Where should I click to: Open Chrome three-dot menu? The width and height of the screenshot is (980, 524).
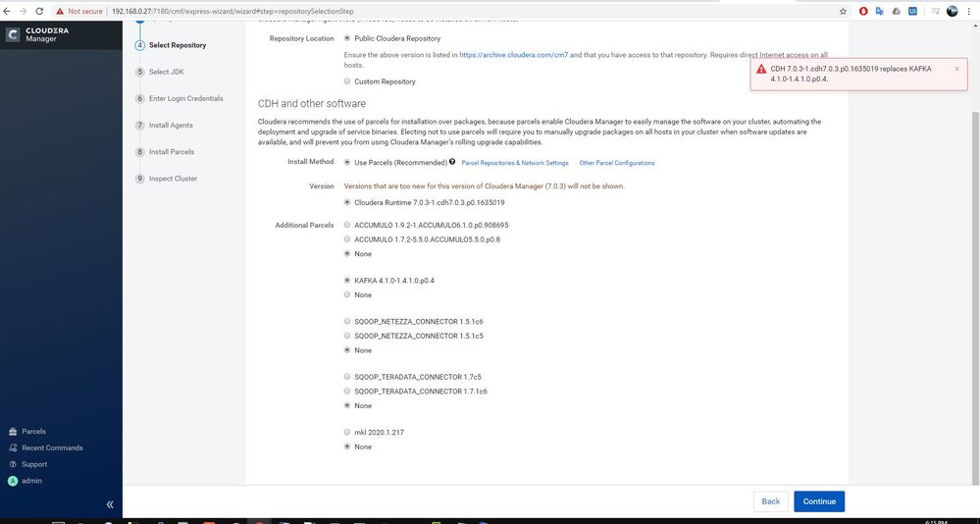tap(969, 11)
